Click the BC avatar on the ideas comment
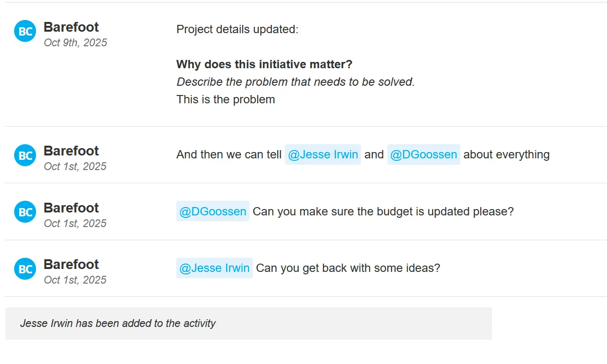Screen dimensions: 607x364 (x=25, y=268)
